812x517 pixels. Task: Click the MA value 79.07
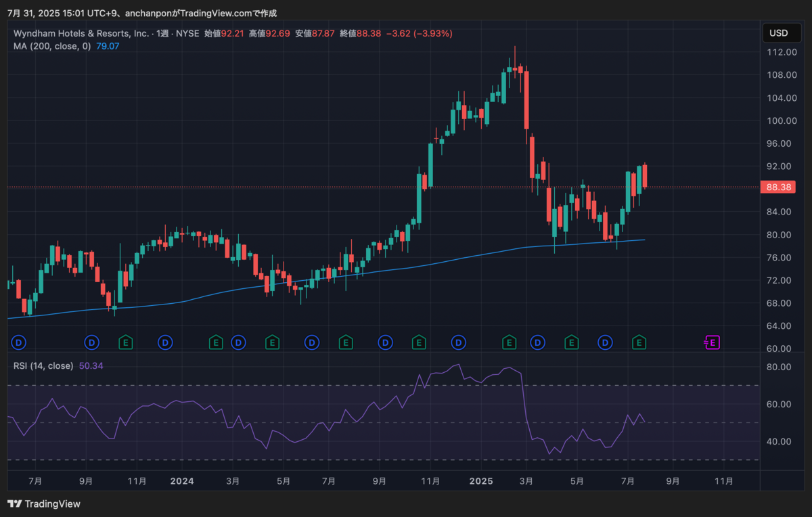point(108,46)
